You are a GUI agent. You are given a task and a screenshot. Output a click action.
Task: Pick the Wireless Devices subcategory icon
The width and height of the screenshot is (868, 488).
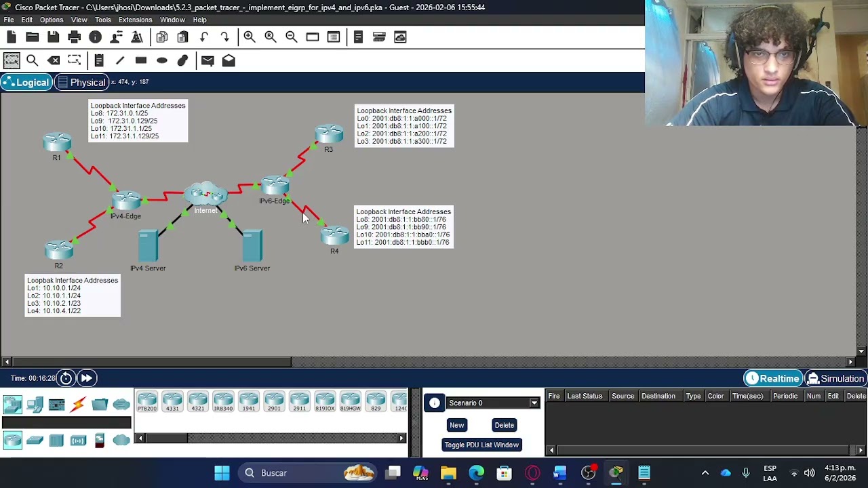point(78,441)
